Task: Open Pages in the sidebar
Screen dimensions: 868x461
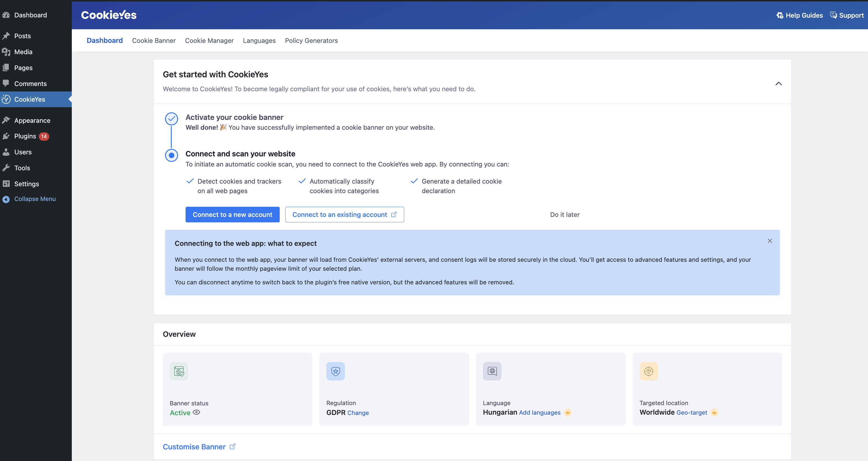Action: coord(36,68)
